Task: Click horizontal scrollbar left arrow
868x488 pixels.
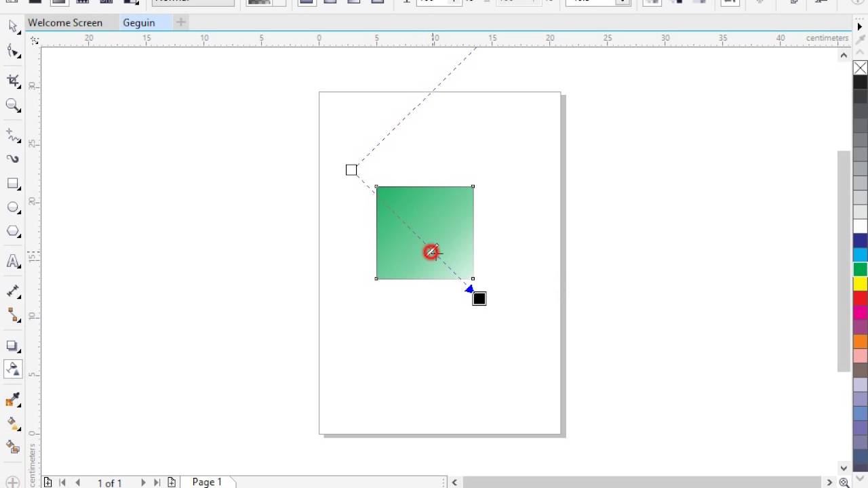Action: pos(454,483)
